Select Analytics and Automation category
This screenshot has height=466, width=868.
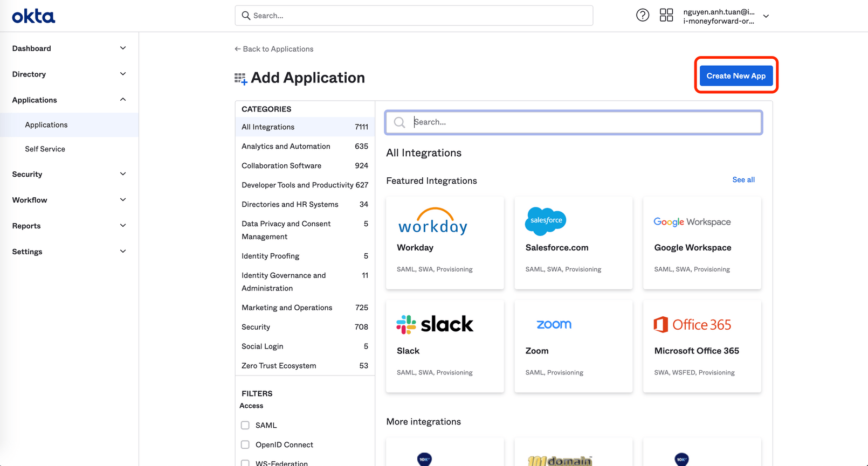[305, 147]
